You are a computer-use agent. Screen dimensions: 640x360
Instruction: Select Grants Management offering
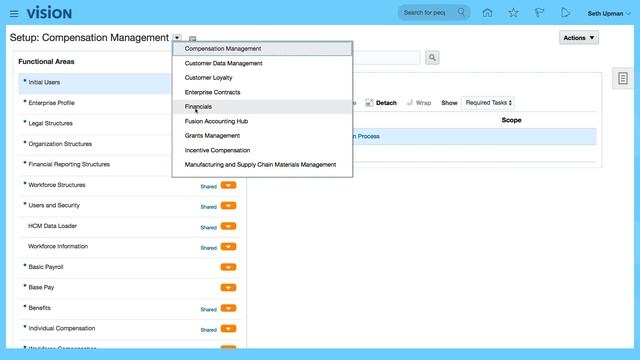[262, 136]
